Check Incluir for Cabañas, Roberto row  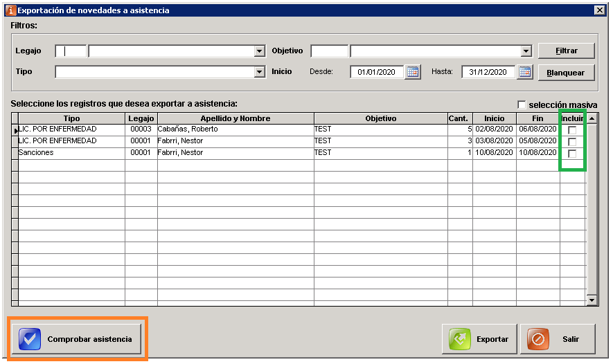coord(572,130)
